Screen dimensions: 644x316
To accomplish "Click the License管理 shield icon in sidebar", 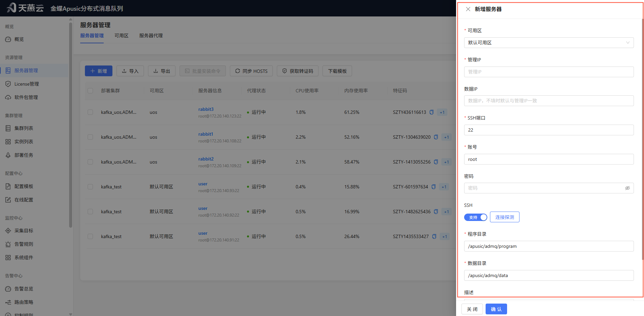I will [8, 84].
